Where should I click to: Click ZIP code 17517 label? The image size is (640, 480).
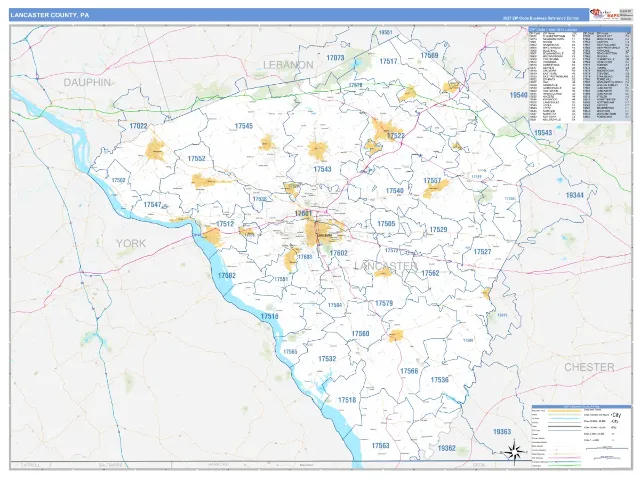coord(388,61)
